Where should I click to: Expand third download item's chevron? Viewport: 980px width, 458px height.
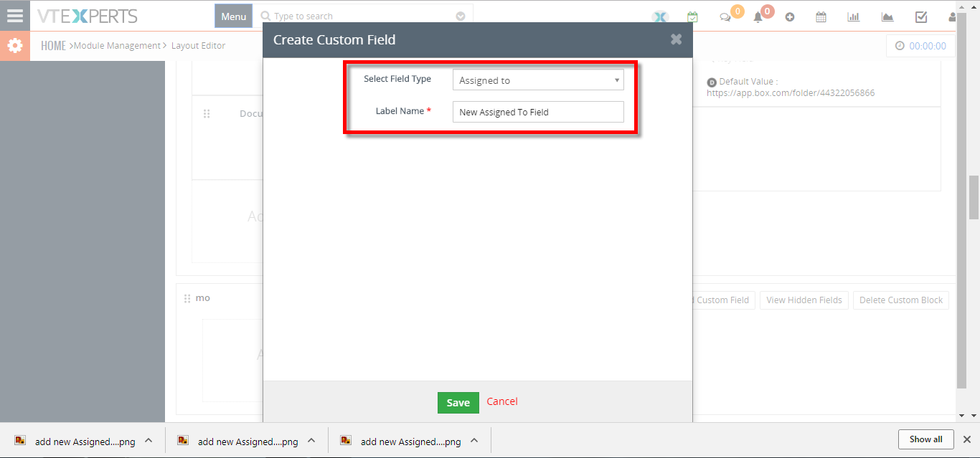tap(474, 441)
